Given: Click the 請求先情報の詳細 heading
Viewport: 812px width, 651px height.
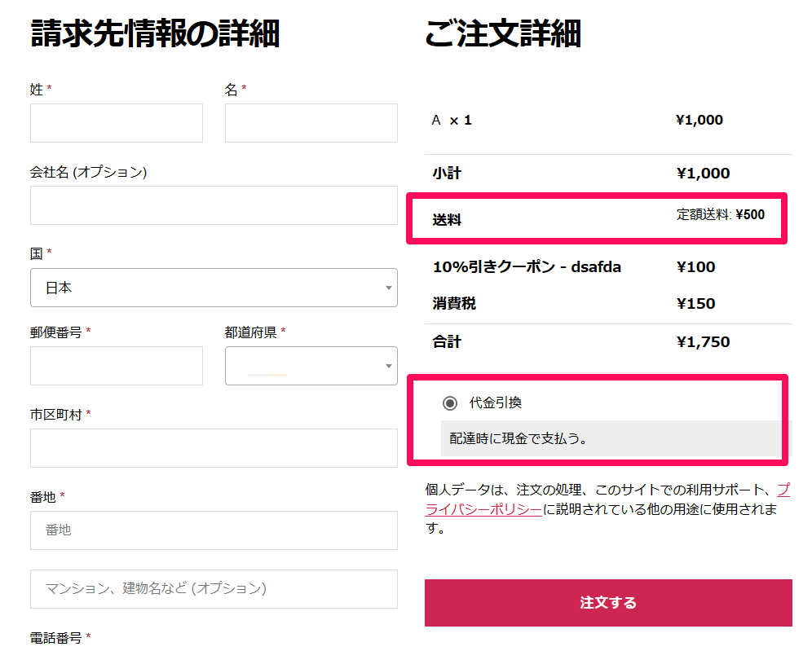Looking at the screenshot, I should point(155,33).
